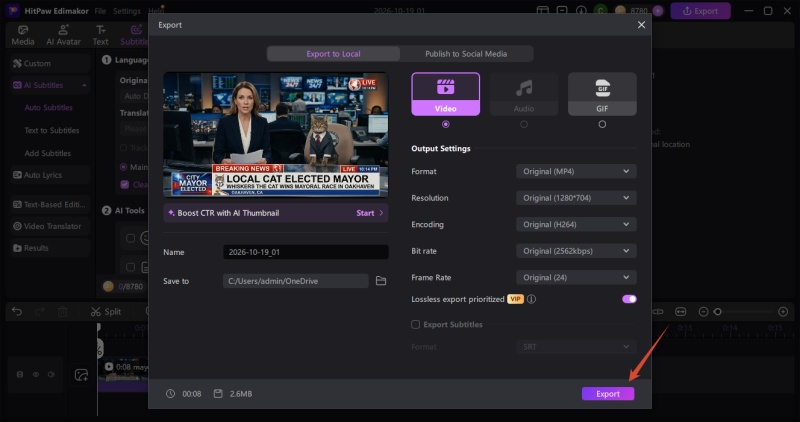
Task: Open Results in sidebar
Action: (49, 248)
